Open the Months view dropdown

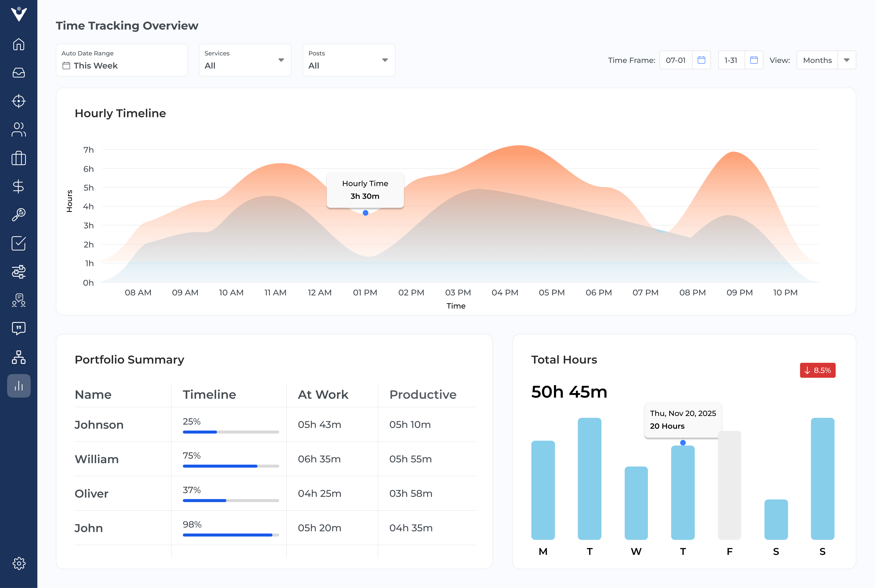pyautogui.click(x=847, y=60)
